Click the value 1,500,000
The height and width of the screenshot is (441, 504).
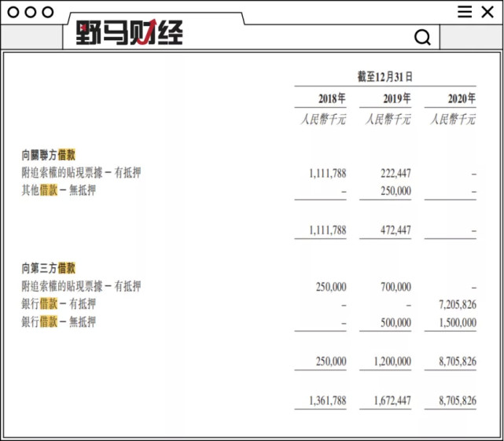click(x=458, y=322)
